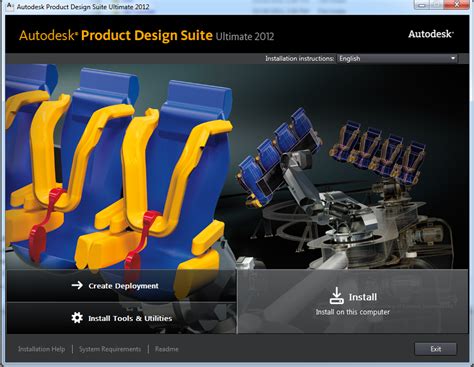The image size is (474, 367).
Task: Choose Install Tools & Utilities
Action: tap(122, 318)
